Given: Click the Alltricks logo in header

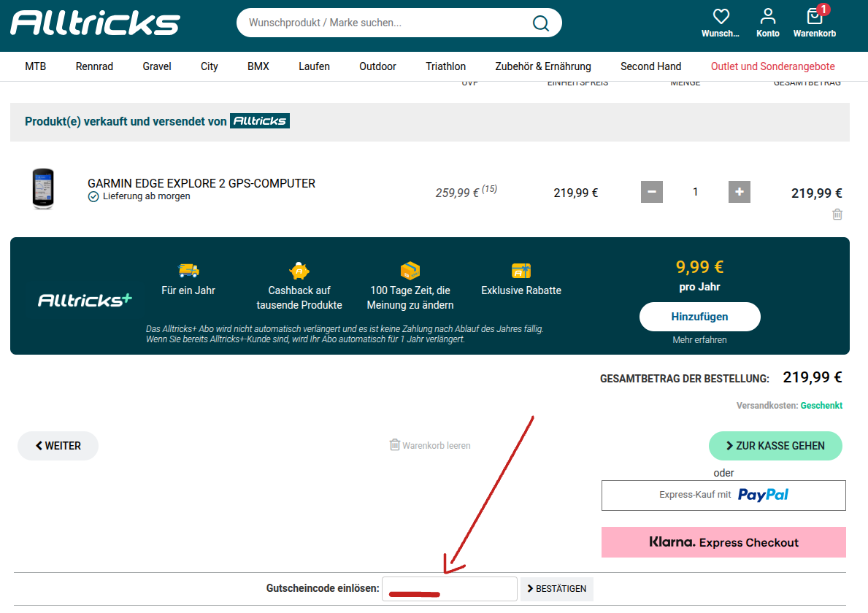Looking at the screenshot, I should point(95,23).
